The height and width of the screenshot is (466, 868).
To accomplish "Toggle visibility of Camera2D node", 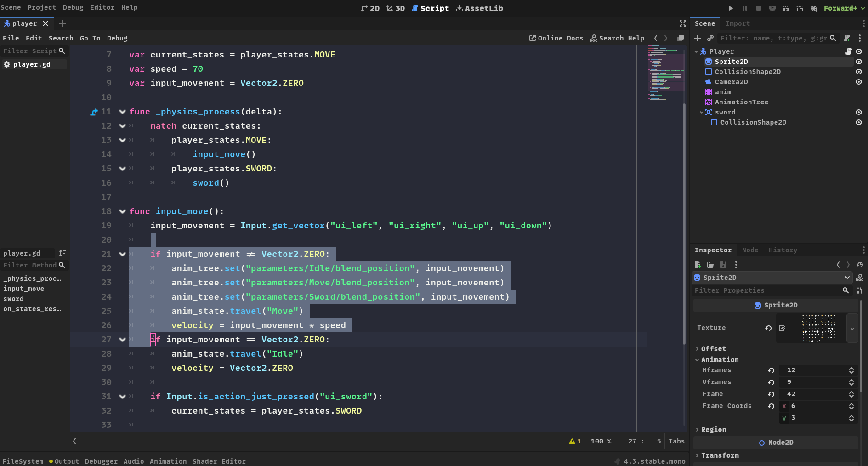I will click(858, 82).
